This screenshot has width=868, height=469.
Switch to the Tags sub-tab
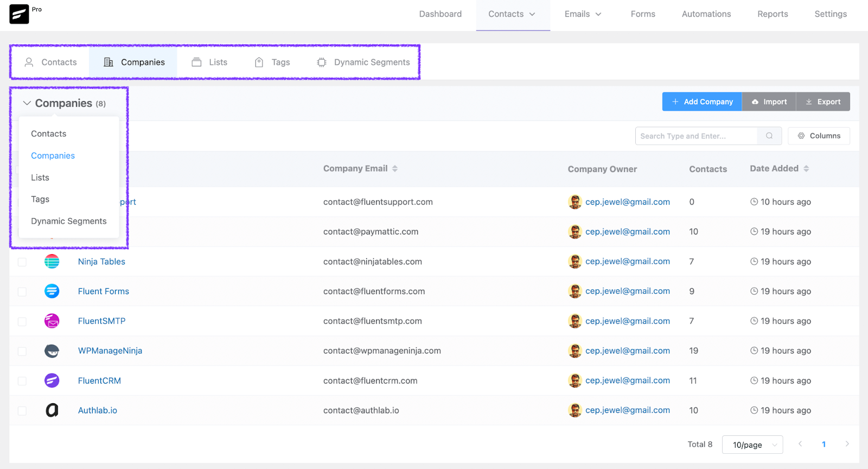272,62
